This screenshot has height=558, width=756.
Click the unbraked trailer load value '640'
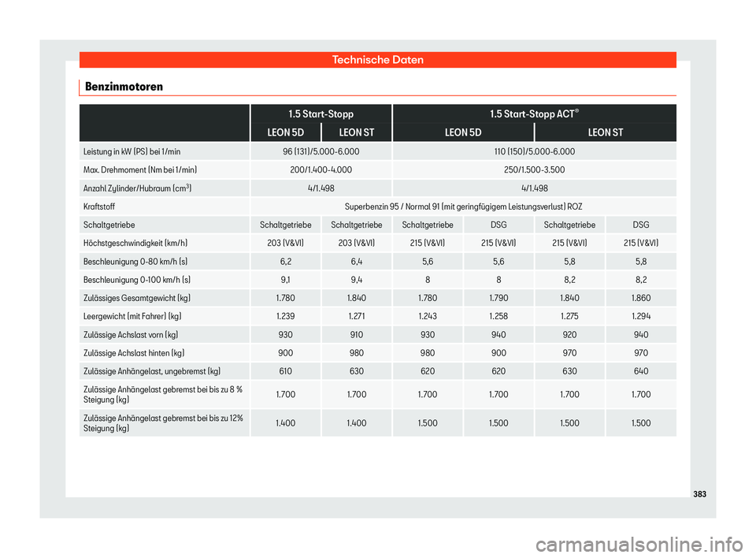coord(641,372)
